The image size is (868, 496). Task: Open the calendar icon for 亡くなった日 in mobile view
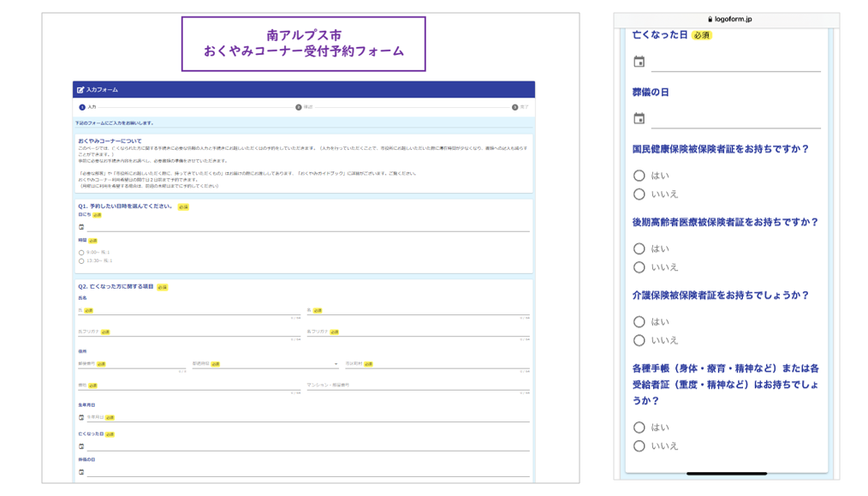pos(639,62)
